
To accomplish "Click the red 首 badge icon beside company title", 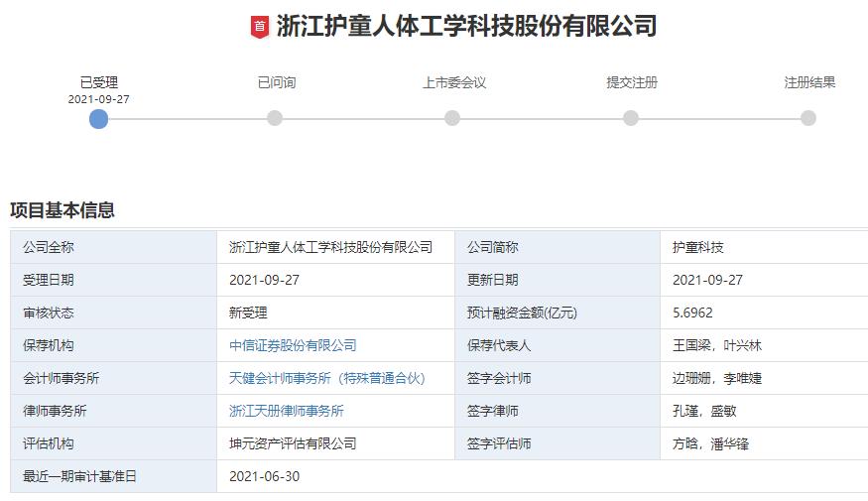I will [260, 27].
